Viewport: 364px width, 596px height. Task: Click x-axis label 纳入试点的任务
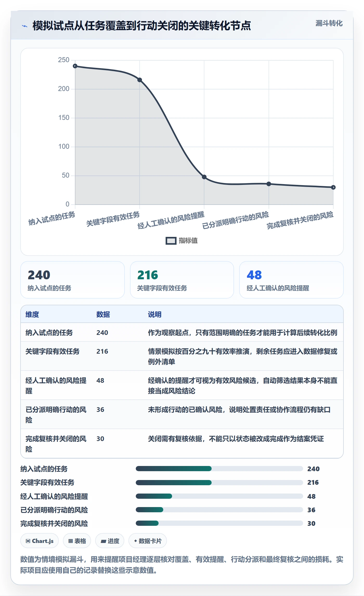point(52,218)
